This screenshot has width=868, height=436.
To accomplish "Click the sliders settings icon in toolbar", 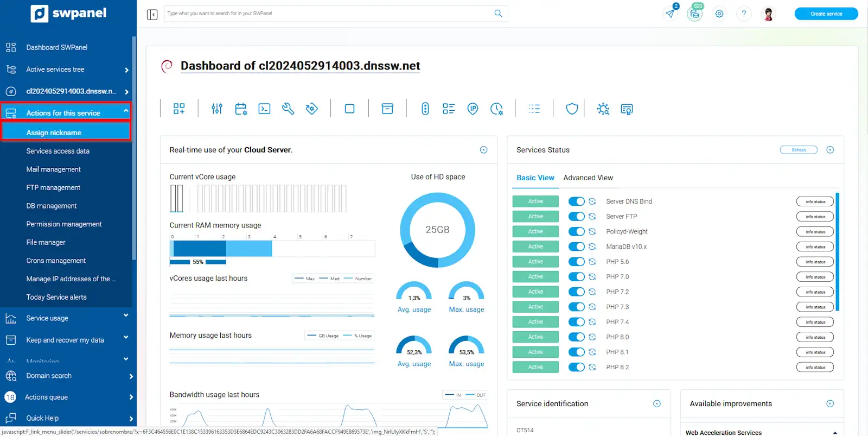I will 217,109.
